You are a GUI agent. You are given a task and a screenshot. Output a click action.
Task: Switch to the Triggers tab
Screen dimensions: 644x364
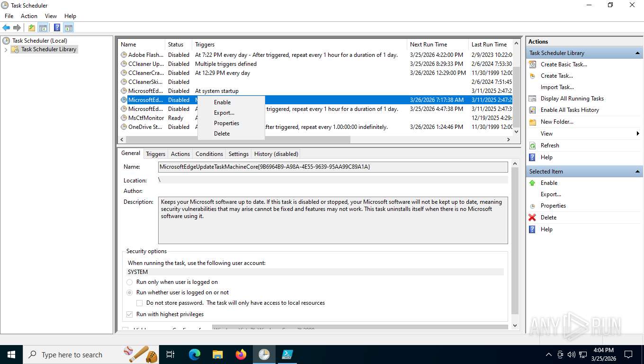click(155, 154)
